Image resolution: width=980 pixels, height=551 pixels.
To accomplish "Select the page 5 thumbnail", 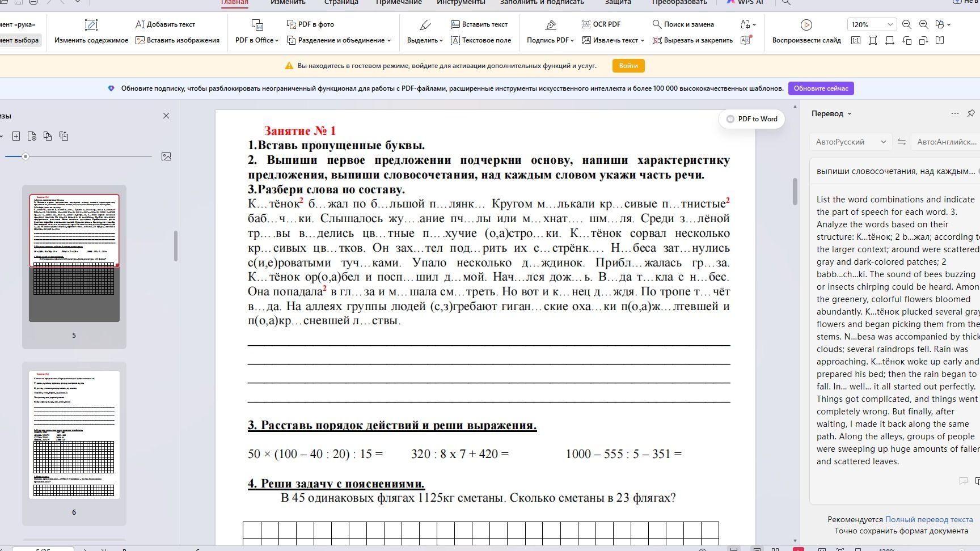I will 74,258.
